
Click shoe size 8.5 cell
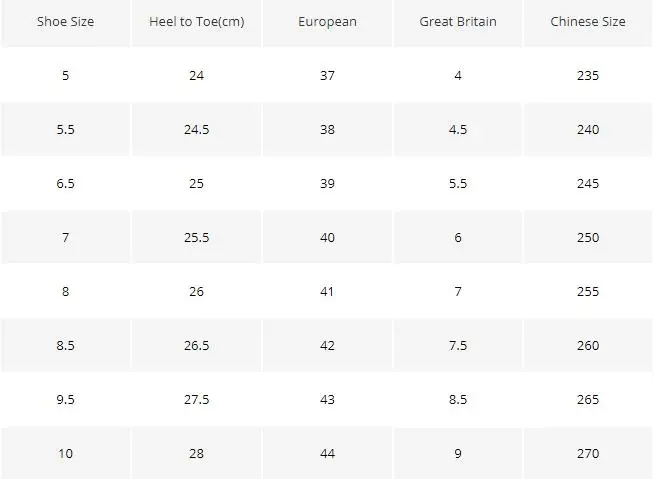(65, 345)
